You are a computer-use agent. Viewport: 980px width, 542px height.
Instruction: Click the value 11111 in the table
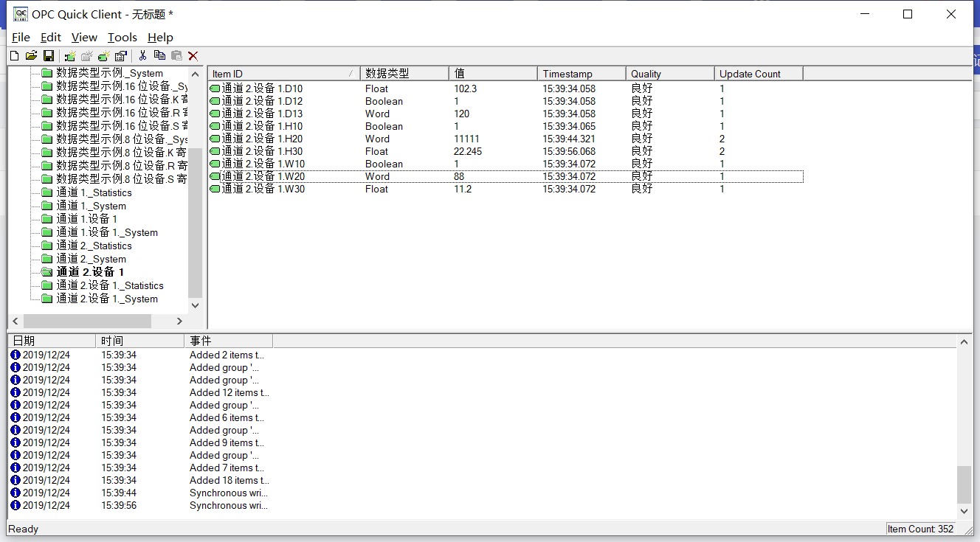tap(466, 139)
